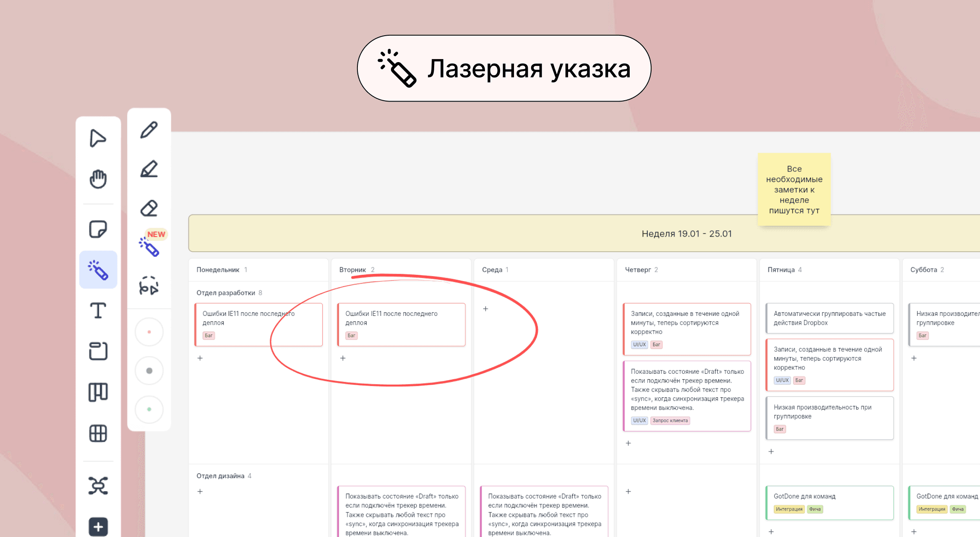The width and height of the screenshot is (980, 537).
Task: Select the red pen color dot
Action: coord(149,332)
